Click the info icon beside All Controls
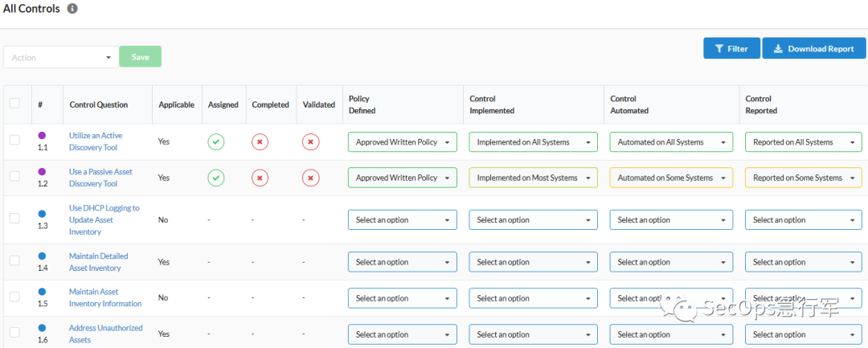This screenshot has width=868, height=348. pyautogui.click(x=72, y=9)
